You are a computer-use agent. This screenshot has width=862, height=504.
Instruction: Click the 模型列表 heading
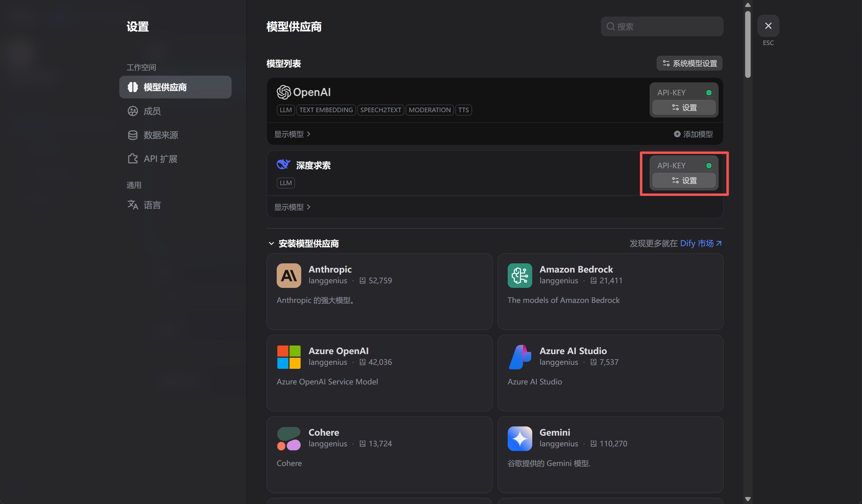coord(283,63)
